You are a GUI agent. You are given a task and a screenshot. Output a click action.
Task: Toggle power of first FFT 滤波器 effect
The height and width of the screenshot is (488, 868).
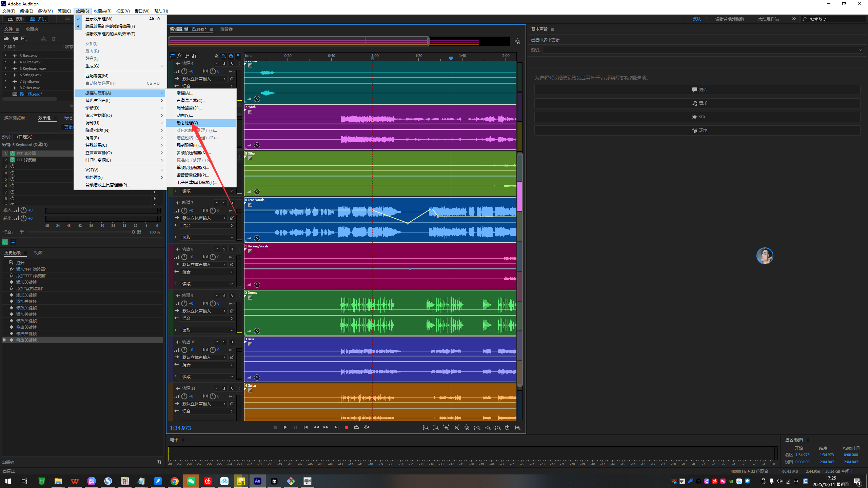tap(12, 154)
